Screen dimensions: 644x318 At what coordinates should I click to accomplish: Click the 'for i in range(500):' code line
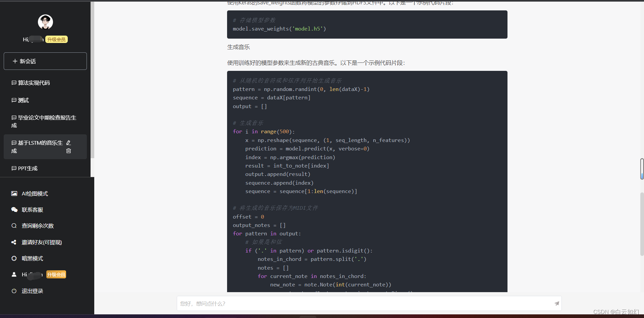pyautogui.click(x=264, y=132)
